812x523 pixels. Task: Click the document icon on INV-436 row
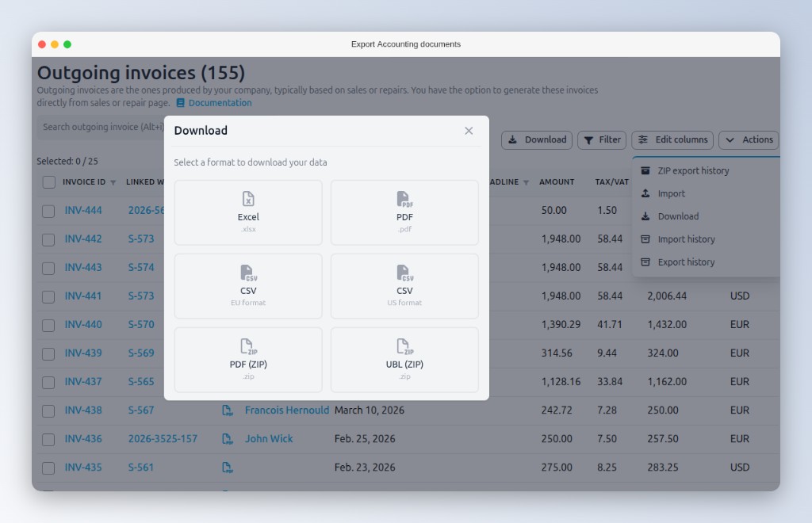pos(228,438)
